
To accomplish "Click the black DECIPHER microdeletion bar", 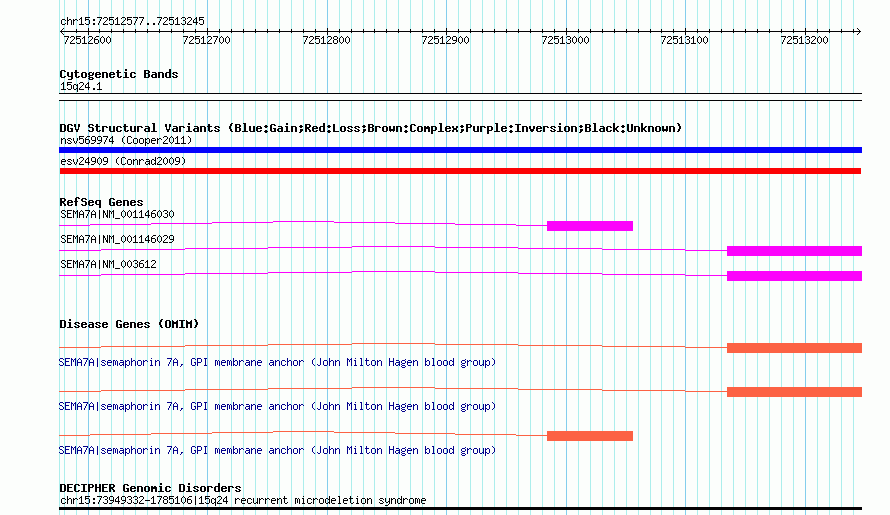I will click(460, 509).
